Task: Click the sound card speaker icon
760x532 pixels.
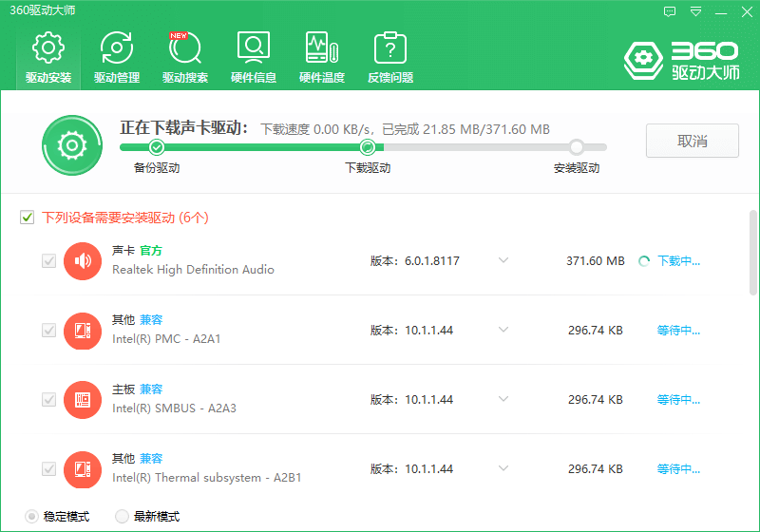Action: (83, 261)
